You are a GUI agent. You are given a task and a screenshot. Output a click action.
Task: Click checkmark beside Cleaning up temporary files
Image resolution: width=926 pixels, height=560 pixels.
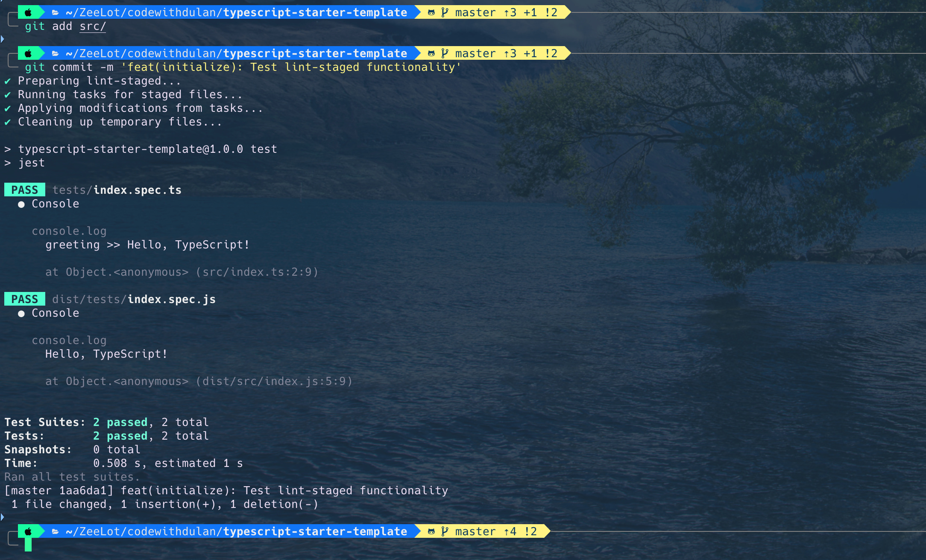(x=8, y=122)
